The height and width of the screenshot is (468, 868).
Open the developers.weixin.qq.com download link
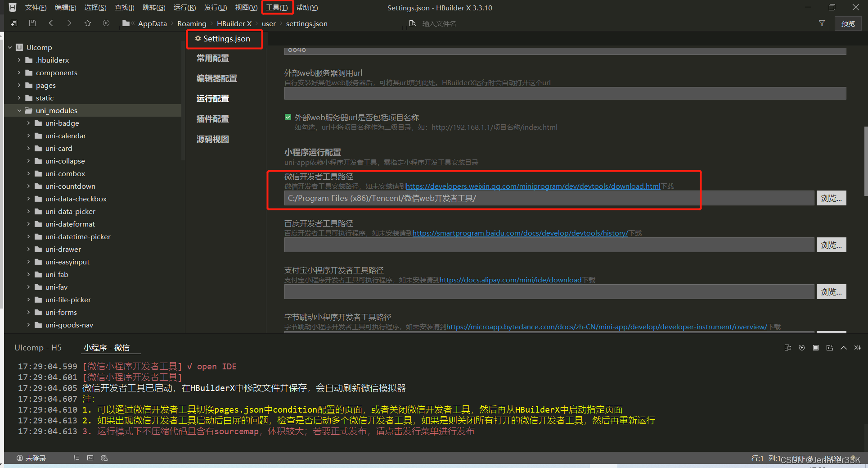533,186
